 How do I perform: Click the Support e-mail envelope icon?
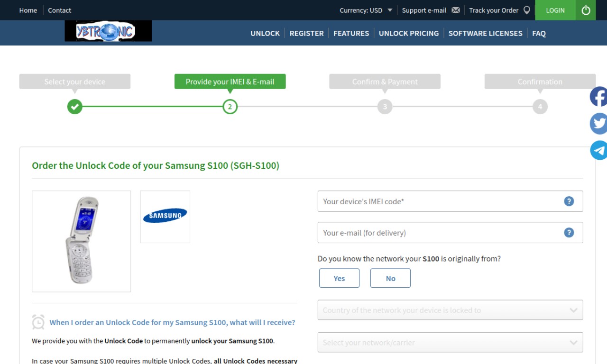pyautogui.click(x=456, y=10)
